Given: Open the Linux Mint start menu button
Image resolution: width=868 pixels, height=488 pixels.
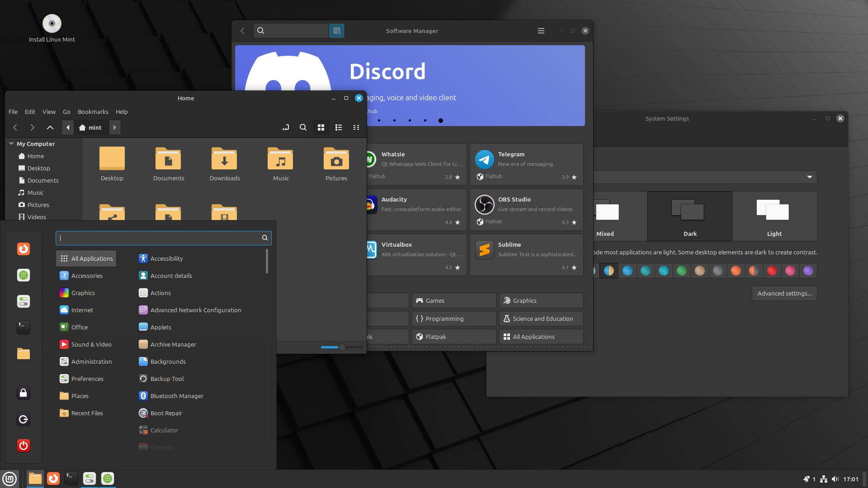Looking at the screenshot, I should [x=9, y=479].
